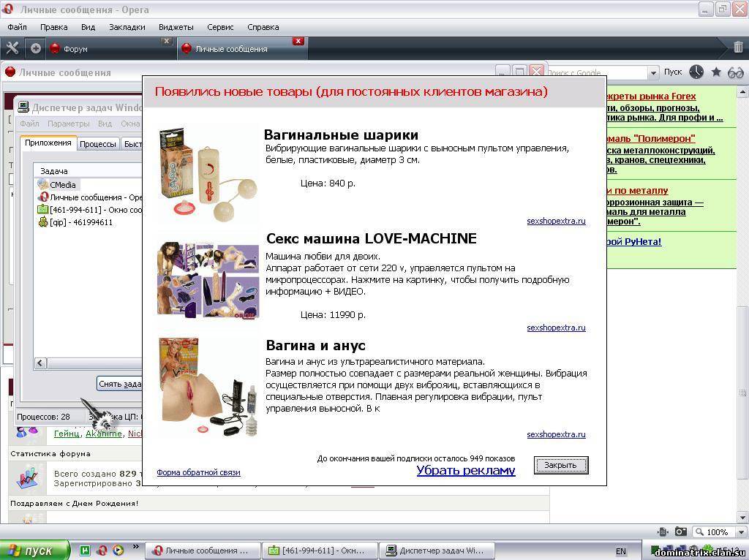Expand hidden quick launch icons chevron
Screen dimensions: 749x560
tap(135, 547)
